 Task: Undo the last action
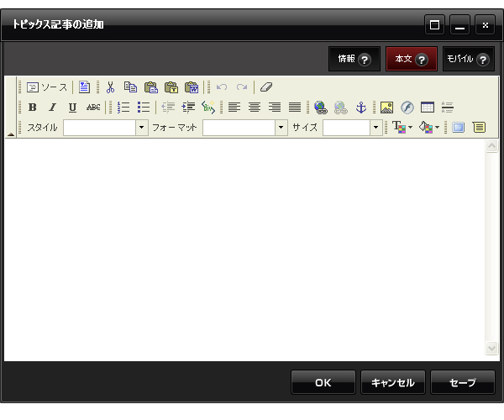222,87
